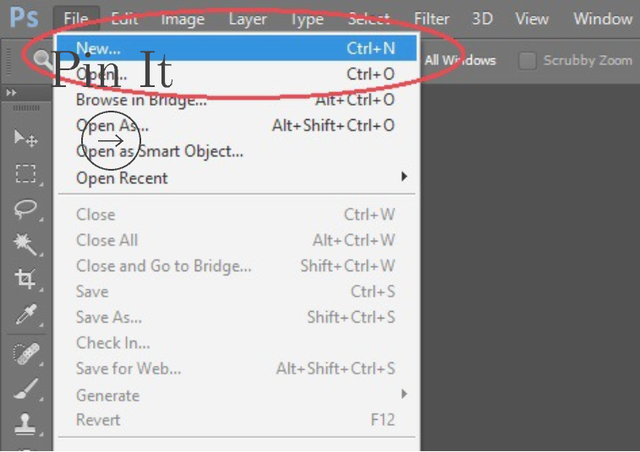This screenshot has width=640, height=452.
Task: Select the Magic Wand tool
Action: 26,244
